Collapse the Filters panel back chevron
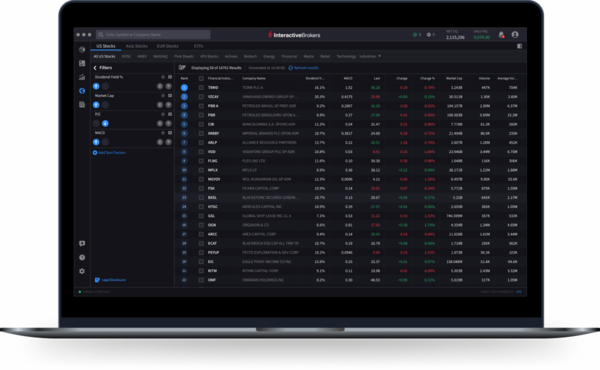The image size is (600, 370). pos(95,68)
